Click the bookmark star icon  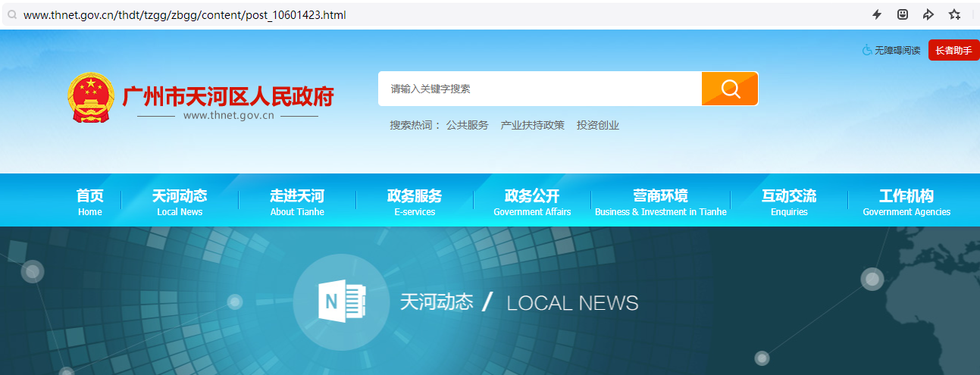coord(954,14)
